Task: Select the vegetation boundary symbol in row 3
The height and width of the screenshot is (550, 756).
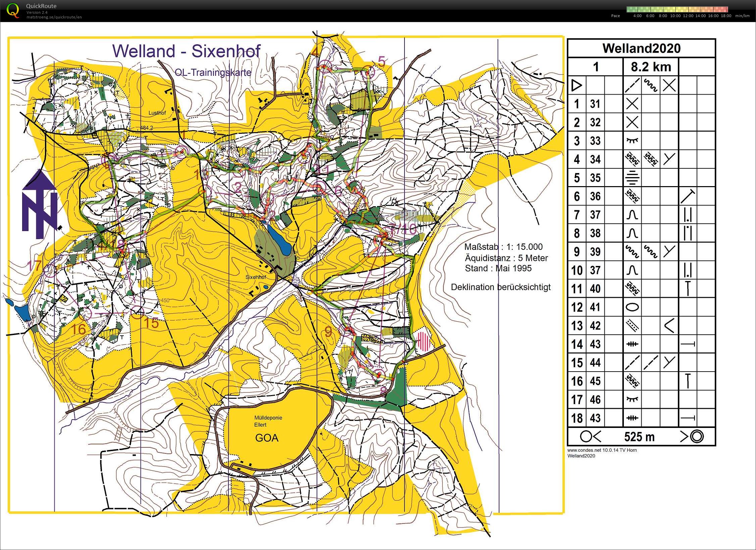Action: 632,141
